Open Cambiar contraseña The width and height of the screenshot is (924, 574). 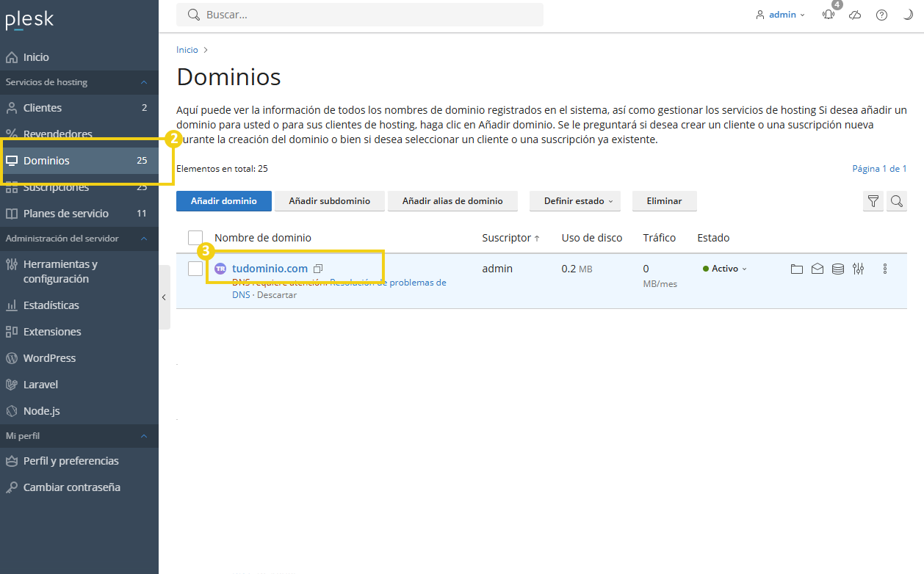click(x=79, y=487)
